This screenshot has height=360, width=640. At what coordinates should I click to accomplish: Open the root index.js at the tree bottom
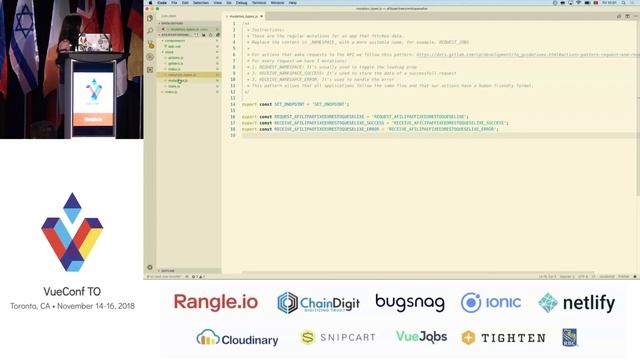click(189, 92)
